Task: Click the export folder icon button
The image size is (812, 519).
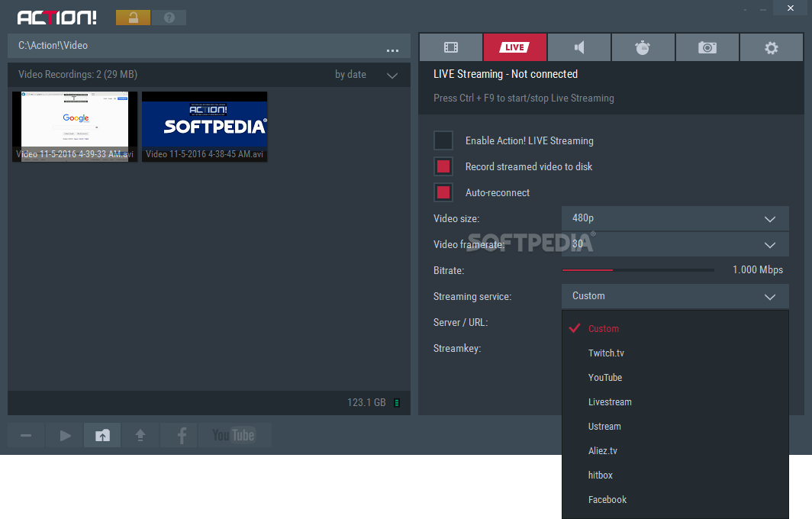Action: (x=102, y=435)
